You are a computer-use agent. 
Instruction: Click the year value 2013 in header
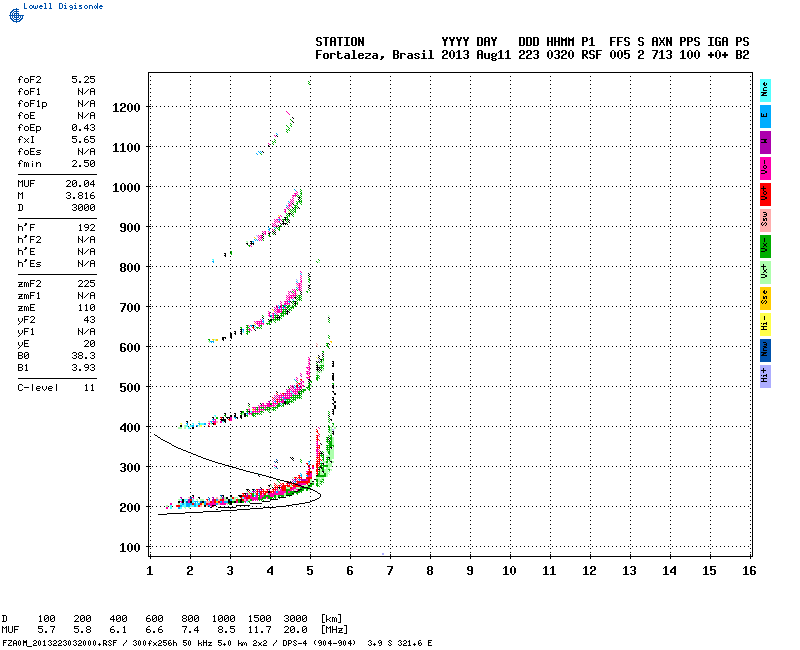455,55
